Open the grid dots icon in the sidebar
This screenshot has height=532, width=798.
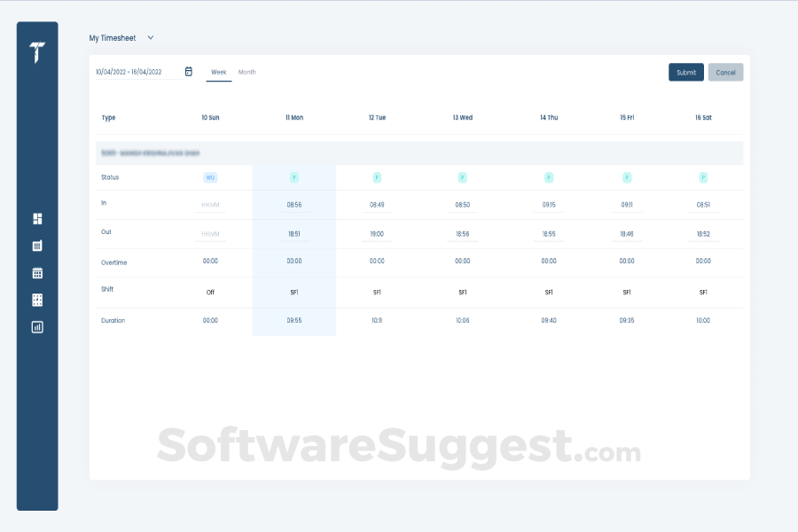tap(37, 300)
